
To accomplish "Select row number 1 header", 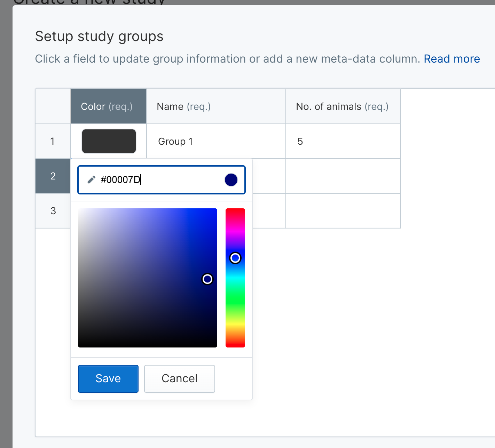I will tap(53, 141).
